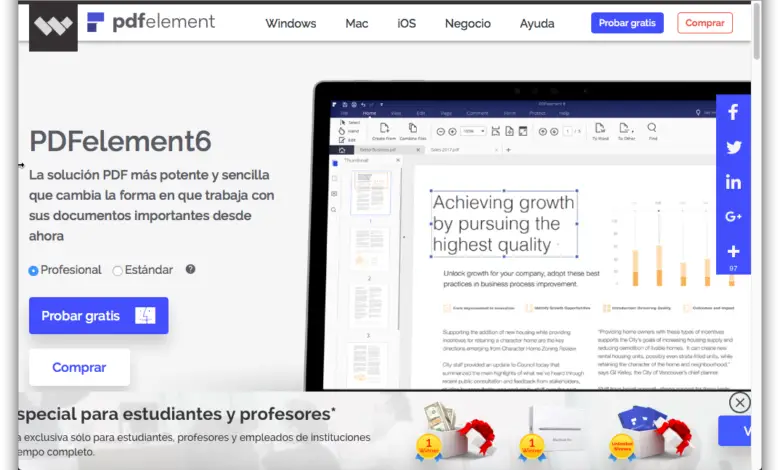This screenshot has height=470, width=780.
Task: Select the Estándar radio option
Action: [117, 271]
